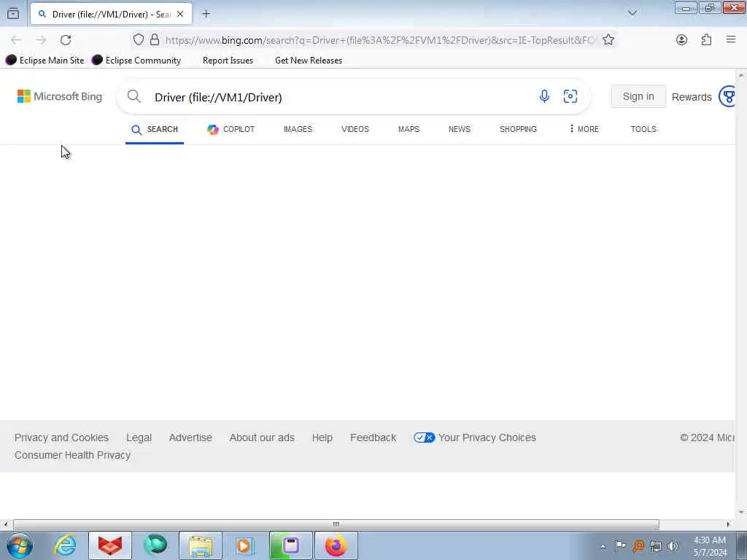Select the SEARCH tab
The width and height of the screenshot is (747, 560).
155,130
